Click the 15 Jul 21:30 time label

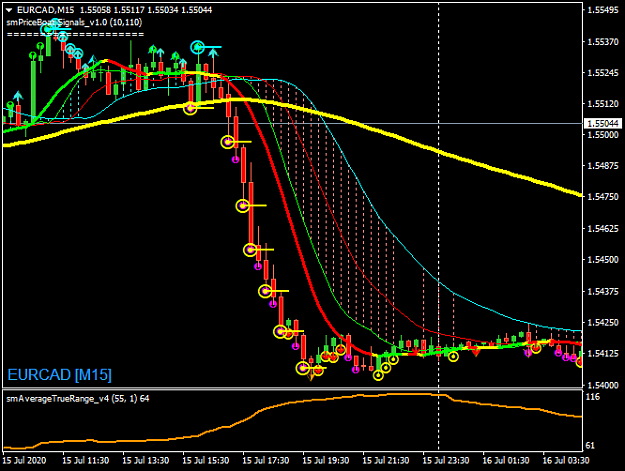click(x=386, y=461)
